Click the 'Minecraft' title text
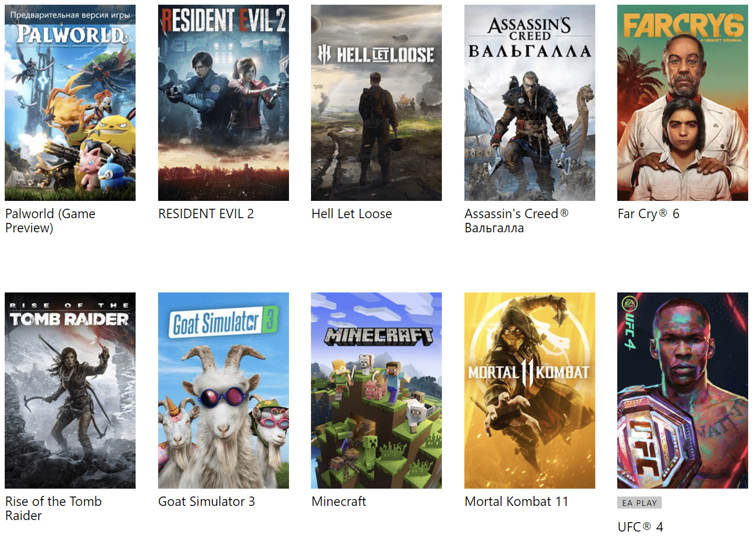756x542 pixels. [x=339, y=502]
